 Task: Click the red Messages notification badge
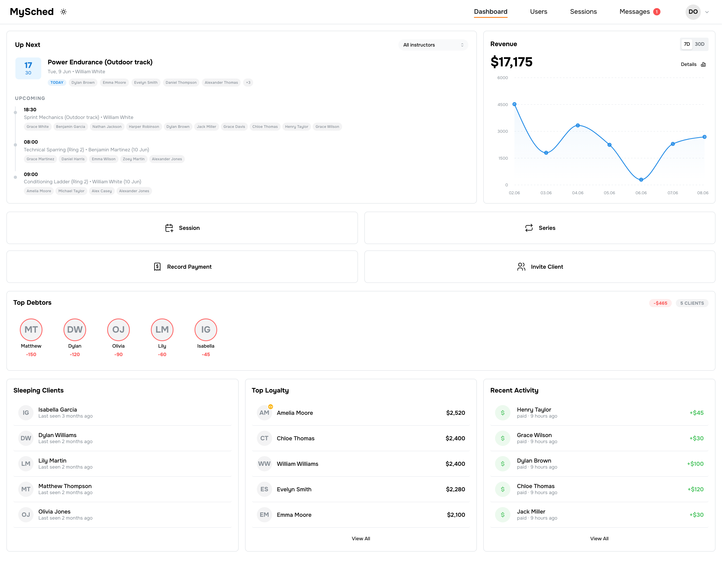[x=662, y=12]
